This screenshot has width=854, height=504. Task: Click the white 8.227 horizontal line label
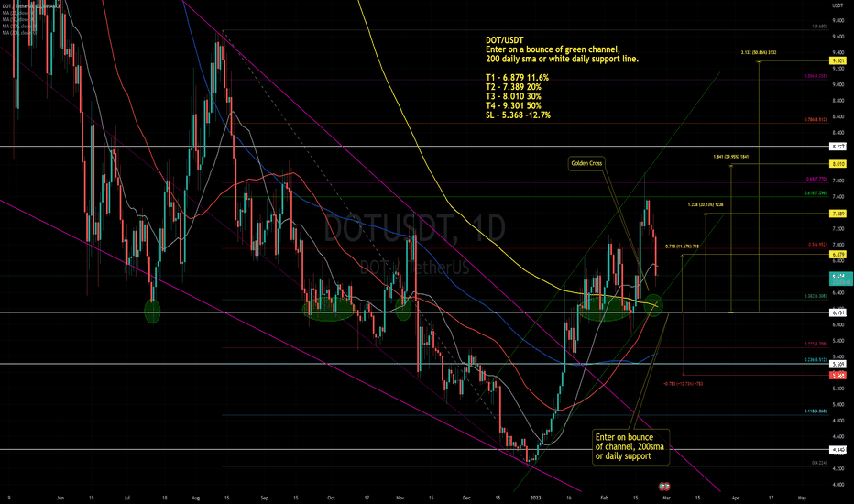pyautogui.click(x=838, y=147)
